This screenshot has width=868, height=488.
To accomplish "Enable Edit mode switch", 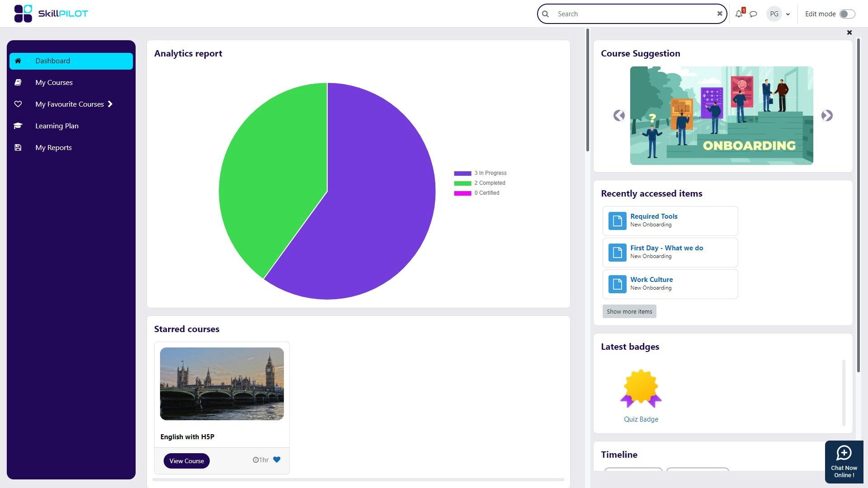I will pos(847,14).
